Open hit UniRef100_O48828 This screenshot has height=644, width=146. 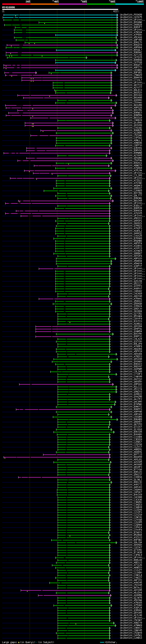click(131, 25)
